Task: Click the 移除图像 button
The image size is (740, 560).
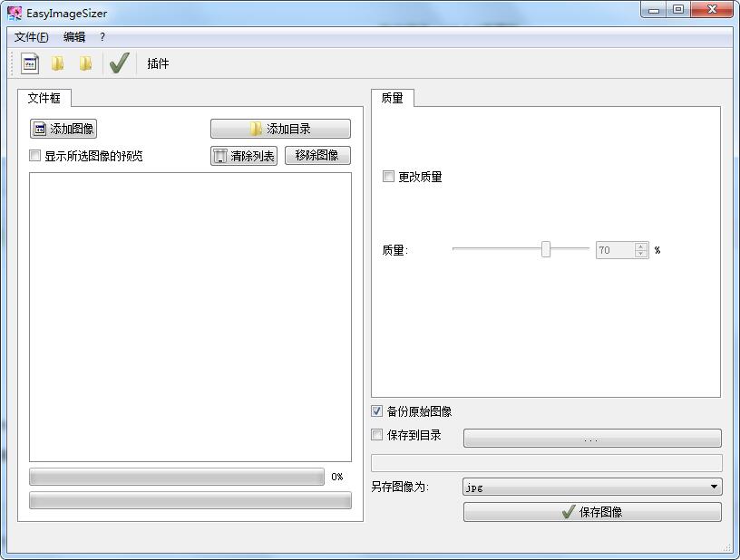Action: pyautogui.click(x=317, y=156)
